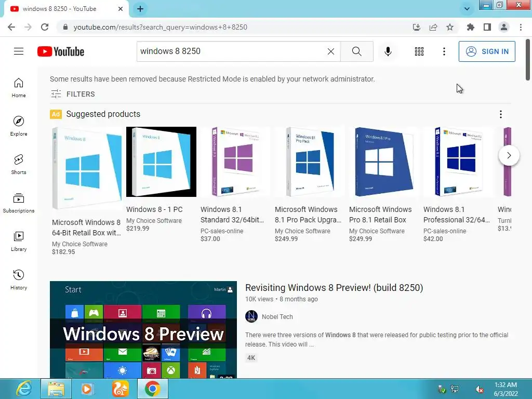Open Shorts in the sidebar
The height and width of the screenshot is (399, 532).
tap(19, 164)
